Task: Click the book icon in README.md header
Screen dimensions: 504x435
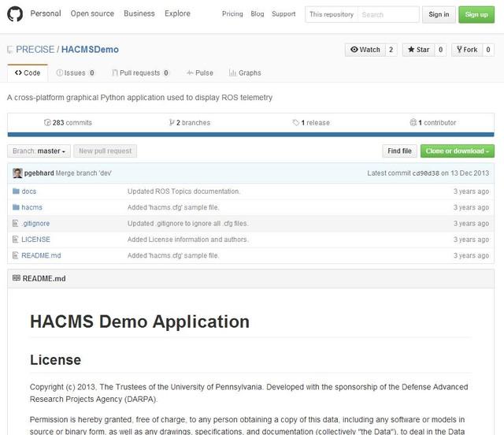Action: tap(16, 278)
